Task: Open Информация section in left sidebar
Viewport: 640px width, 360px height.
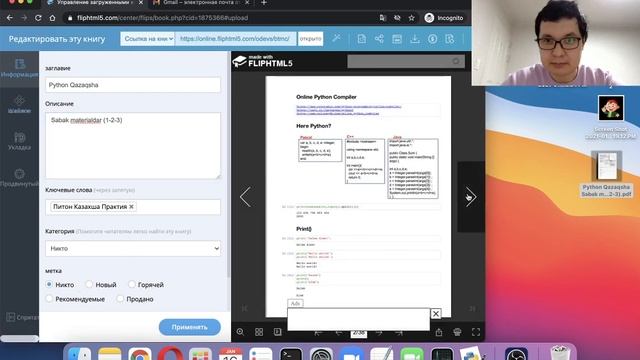Action: pos(19,69)
